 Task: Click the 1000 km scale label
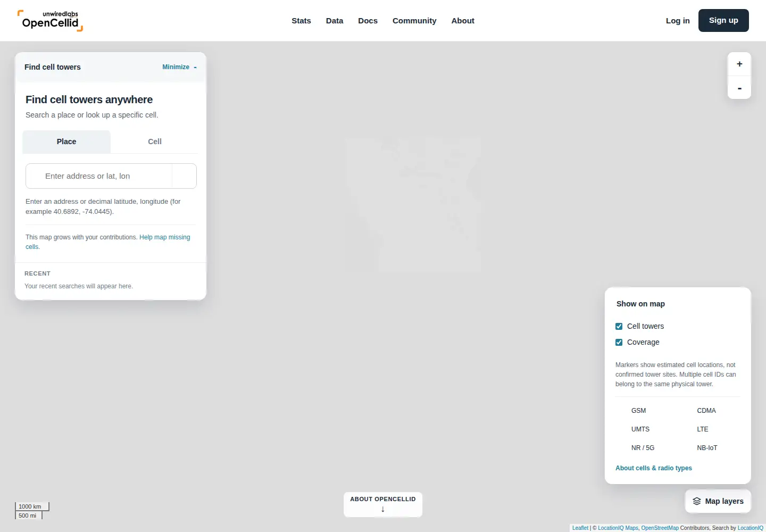click(30, 506)
